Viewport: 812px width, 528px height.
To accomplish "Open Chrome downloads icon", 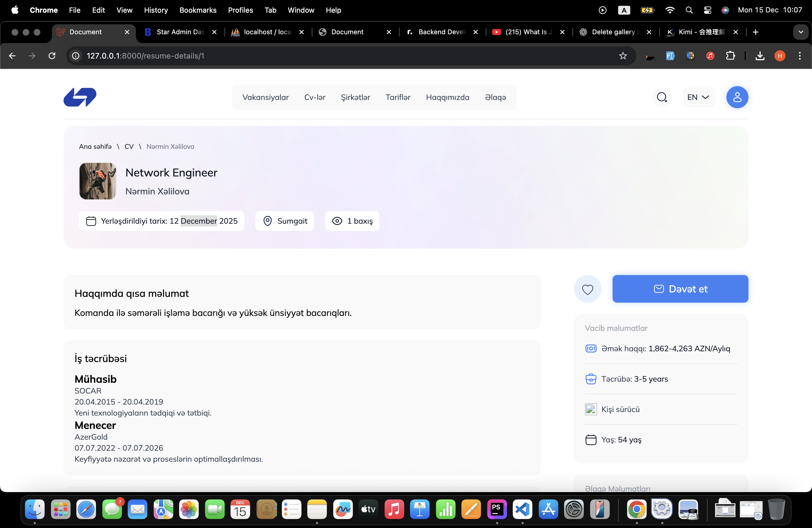I will tap(760, 56).
